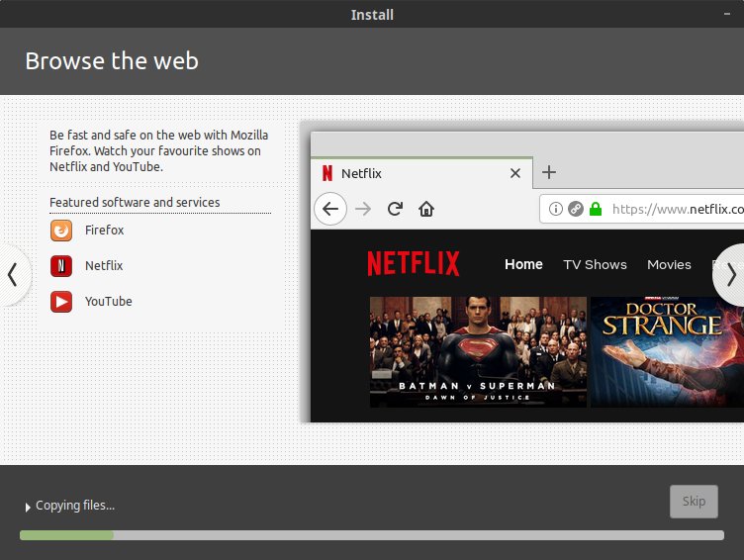The width and height of the screenshot is (744, 560).
Task: Open a new browser tab with plus
Action: [549, 172]
